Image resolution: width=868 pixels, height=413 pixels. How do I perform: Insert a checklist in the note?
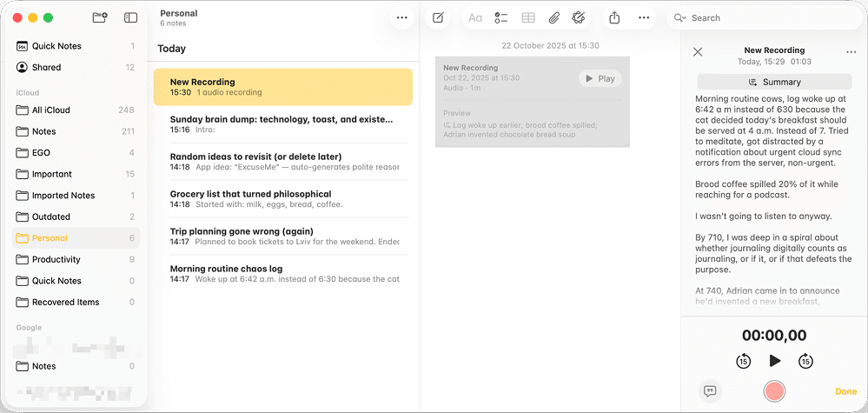point(501,17)
